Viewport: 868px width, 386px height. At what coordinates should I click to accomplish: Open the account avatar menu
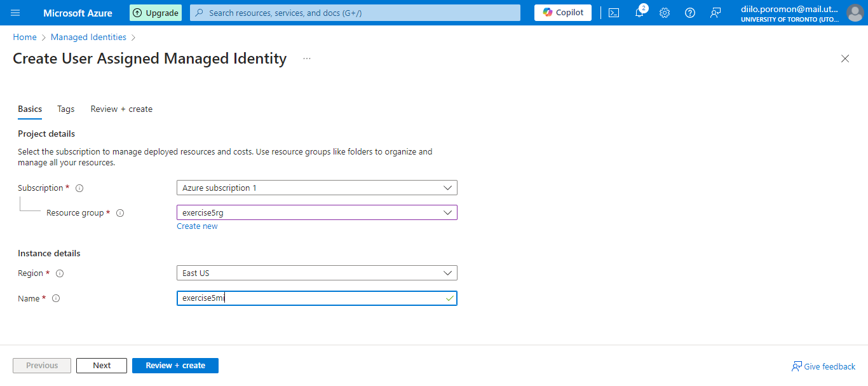point(855,13)
